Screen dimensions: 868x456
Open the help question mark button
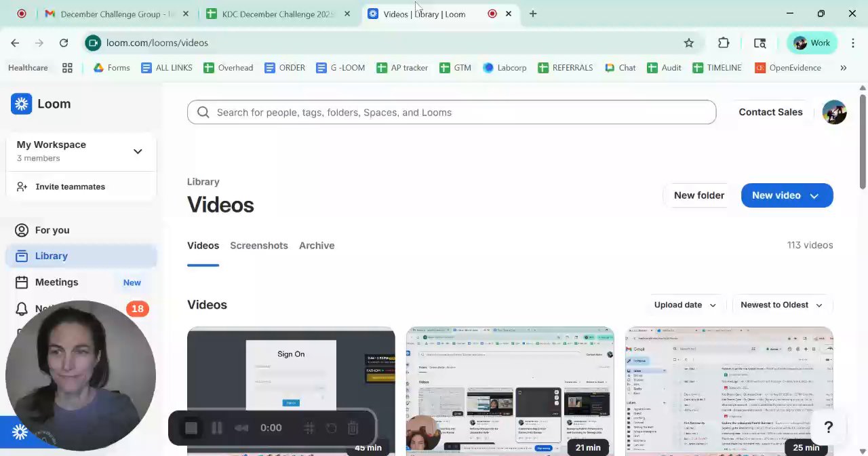(828, 427)
